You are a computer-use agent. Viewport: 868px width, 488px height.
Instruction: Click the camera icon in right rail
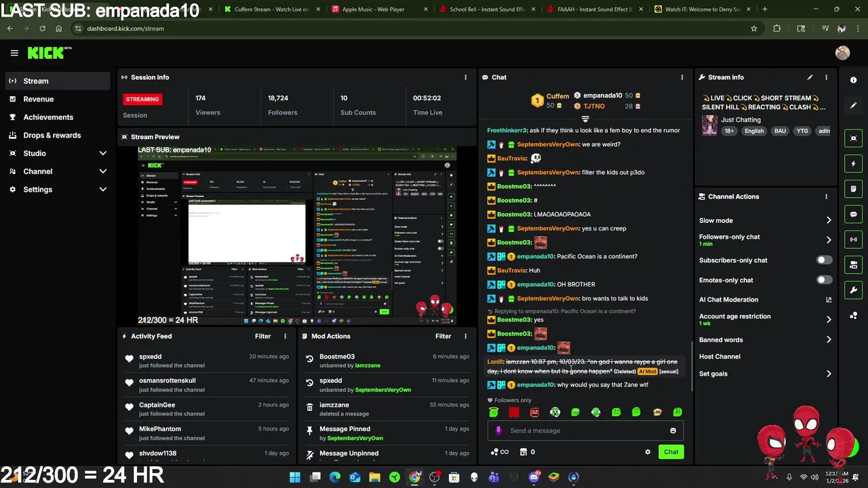[853, 265]
